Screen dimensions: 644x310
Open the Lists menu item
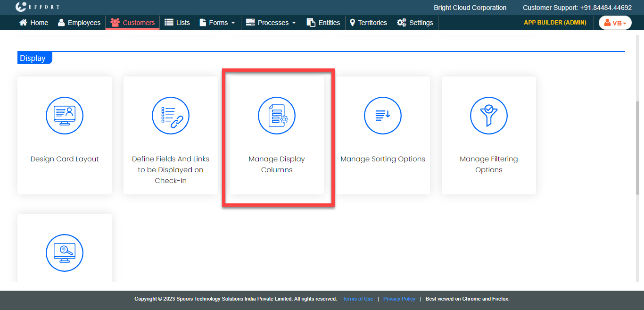pos(177,23)
